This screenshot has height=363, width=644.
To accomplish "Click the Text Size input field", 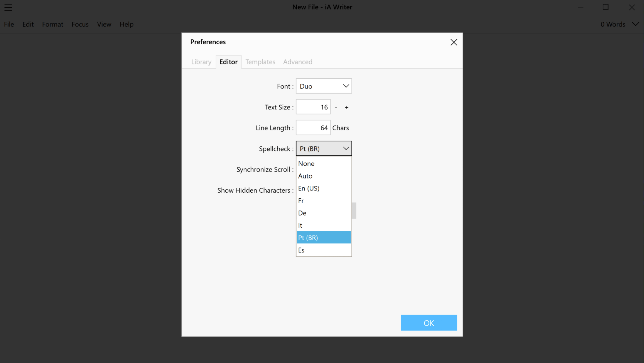I will tap(313, 107).
